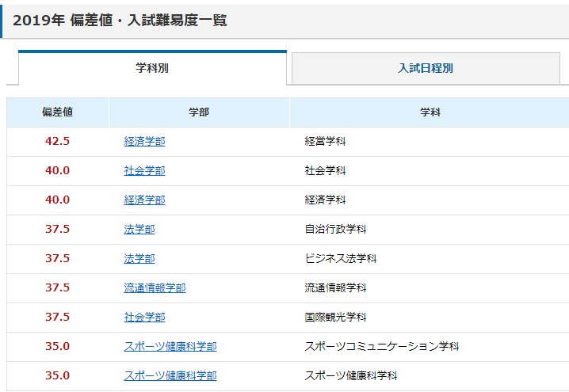Open 経済学部 link in 経済学科 row
This screenshot has height=392, width=569.
(144, 200)
